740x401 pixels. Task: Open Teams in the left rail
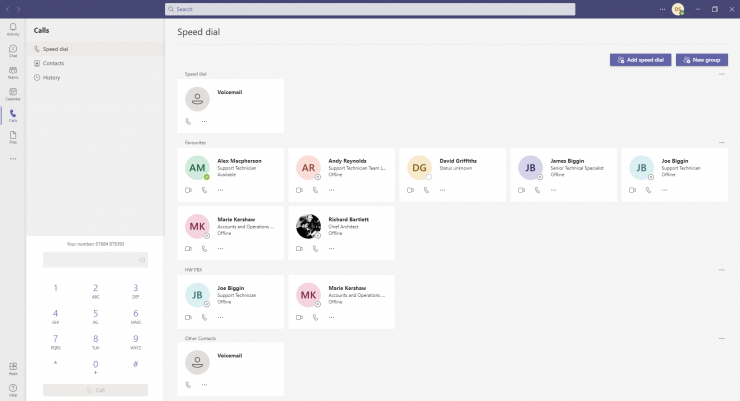13,73
